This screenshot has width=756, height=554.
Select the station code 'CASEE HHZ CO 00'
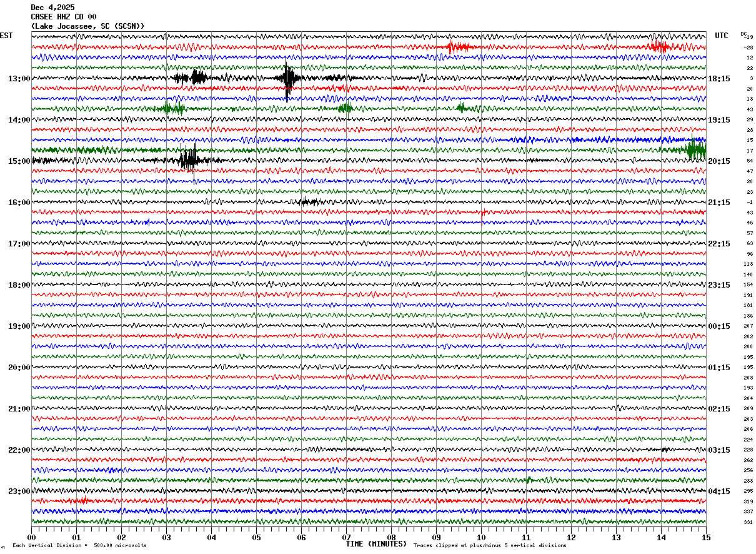[64, 17]
